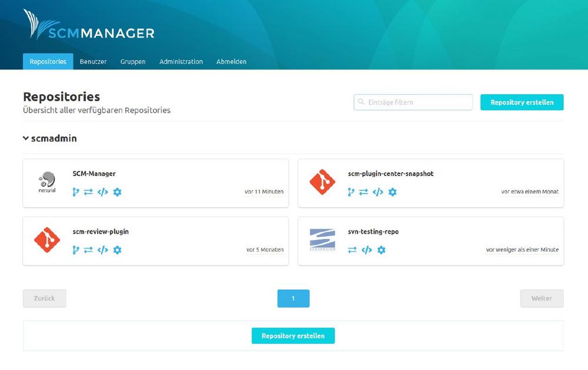
Task: Open settings gear for svn-testing-repo
Action: click(381, 250)
